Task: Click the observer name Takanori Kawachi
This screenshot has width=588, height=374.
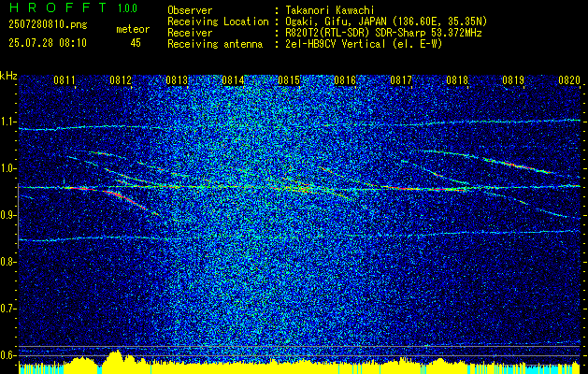Action: coord(328,11)
